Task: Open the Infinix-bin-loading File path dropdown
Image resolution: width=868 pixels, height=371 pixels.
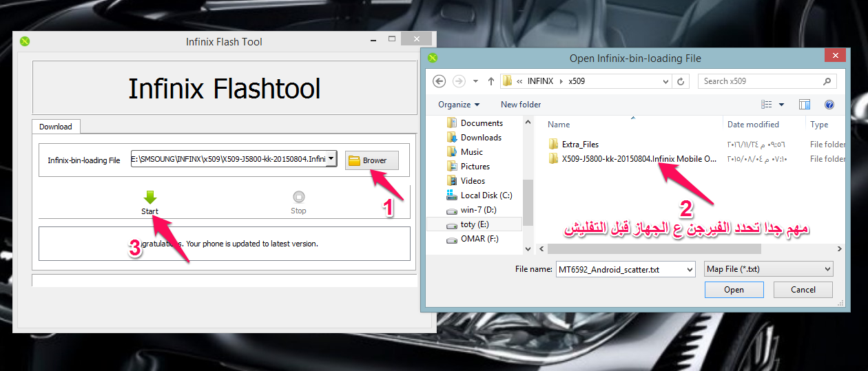Action: tap(331, 159)
